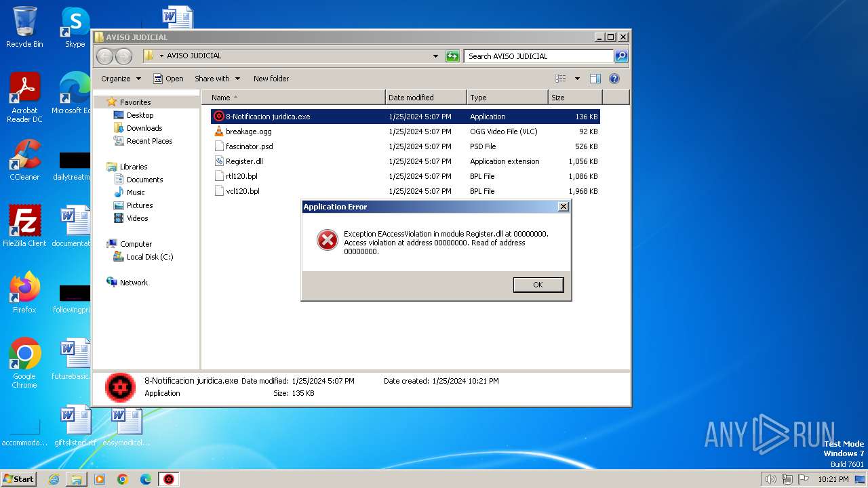The width and height of the screenshot is (868, 488).
Task: Select the vcl120.bpl file
Action: [405, 191]
